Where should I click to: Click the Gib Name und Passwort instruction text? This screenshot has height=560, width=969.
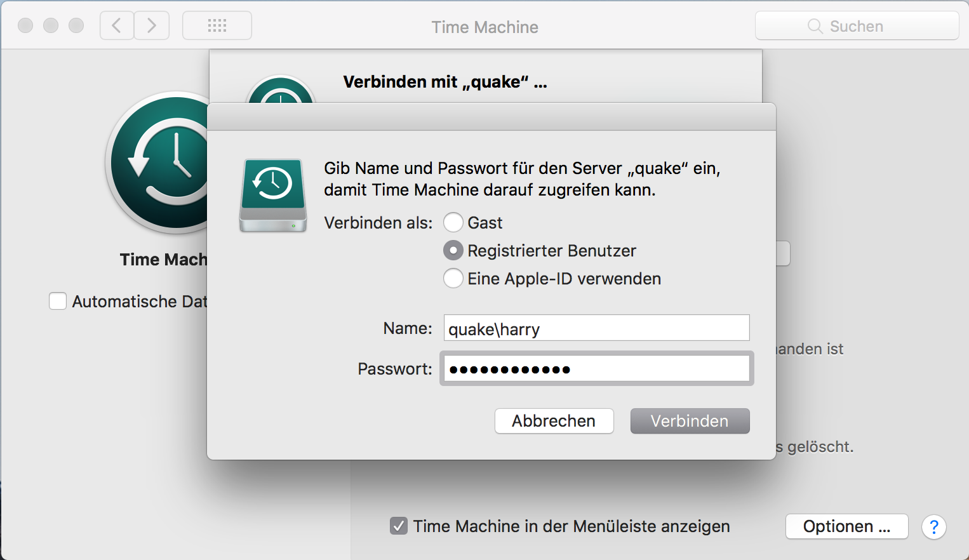[522, 179]
